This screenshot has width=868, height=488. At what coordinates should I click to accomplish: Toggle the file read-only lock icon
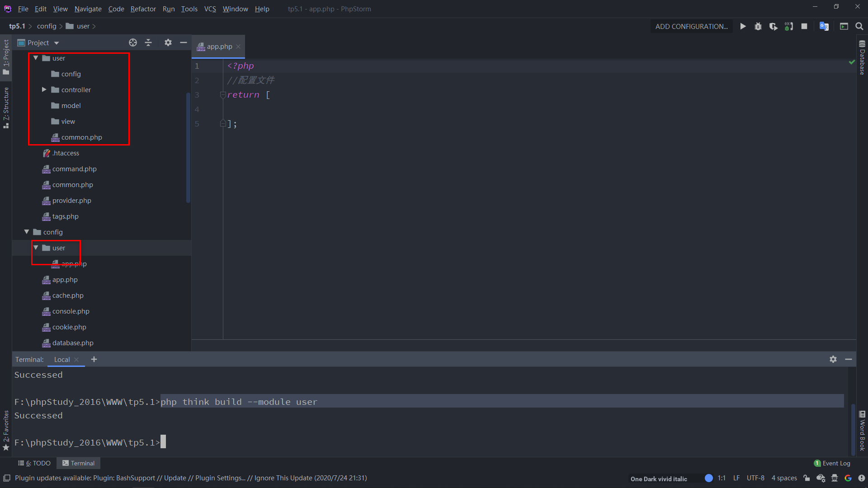[807, 478]
